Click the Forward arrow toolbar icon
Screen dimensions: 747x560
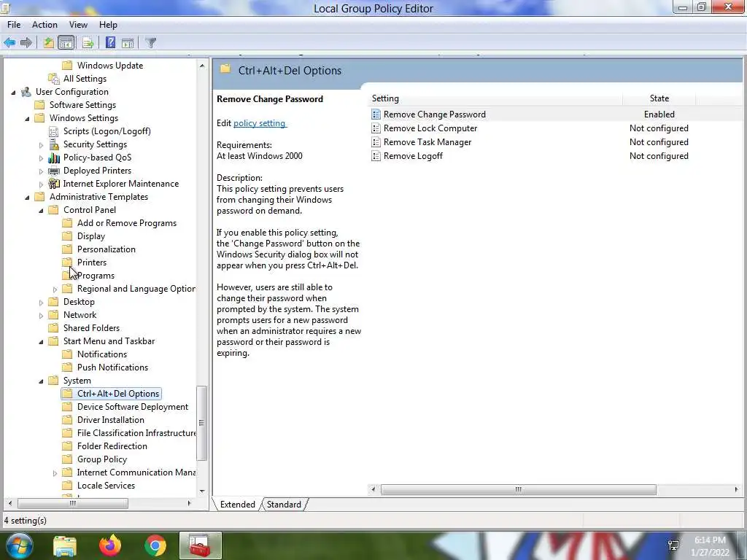pos(26,43)
